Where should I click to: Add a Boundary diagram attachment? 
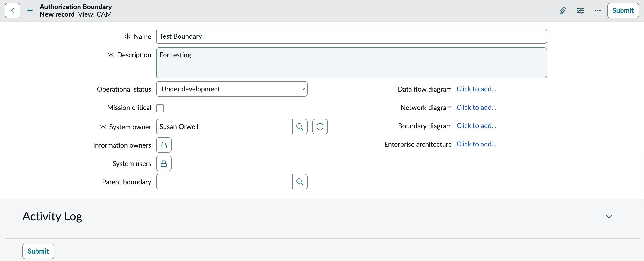pyautogui.click(x=476, y=126)
